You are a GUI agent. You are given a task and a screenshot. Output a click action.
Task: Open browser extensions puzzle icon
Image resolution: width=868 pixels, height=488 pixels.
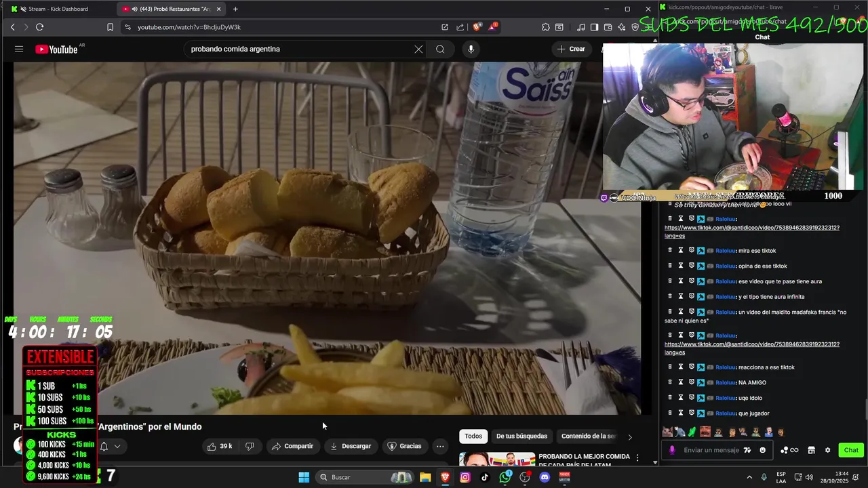pyautogui.click(x=545, y=27)
